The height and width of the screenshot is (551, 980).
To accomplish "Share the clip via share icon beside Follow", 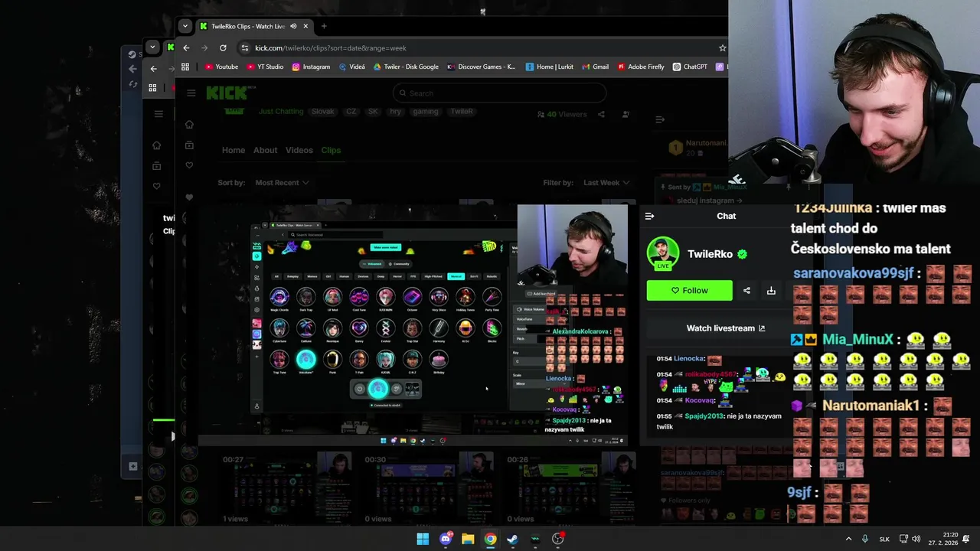I will 746,291.
